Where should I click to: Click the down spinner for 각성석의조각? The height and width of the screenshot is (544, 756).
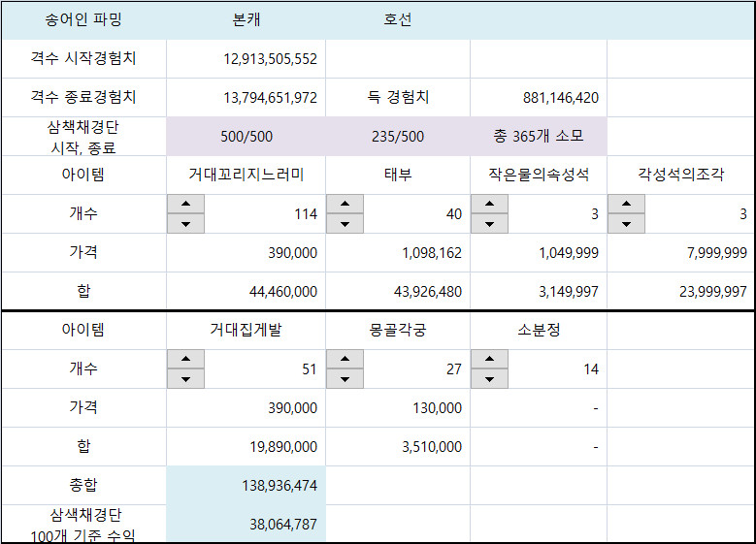point(626,224)
